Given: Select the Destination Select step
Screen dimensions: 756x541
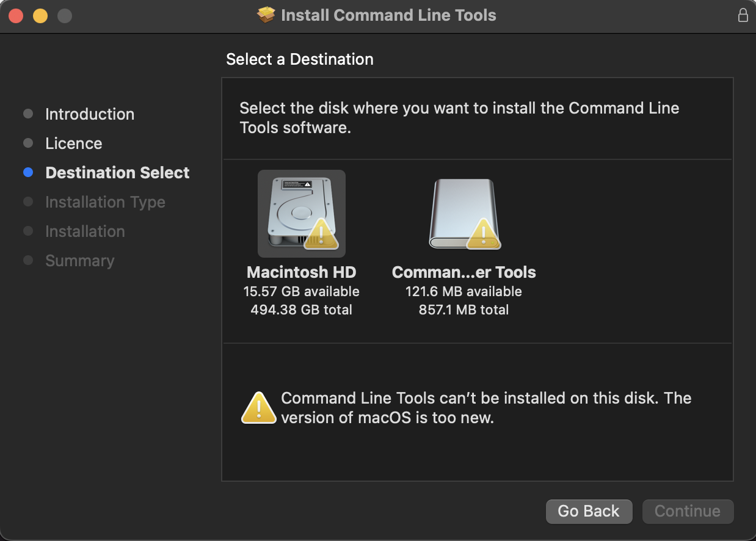Looking at the screenshot, I should pos(117,173).
